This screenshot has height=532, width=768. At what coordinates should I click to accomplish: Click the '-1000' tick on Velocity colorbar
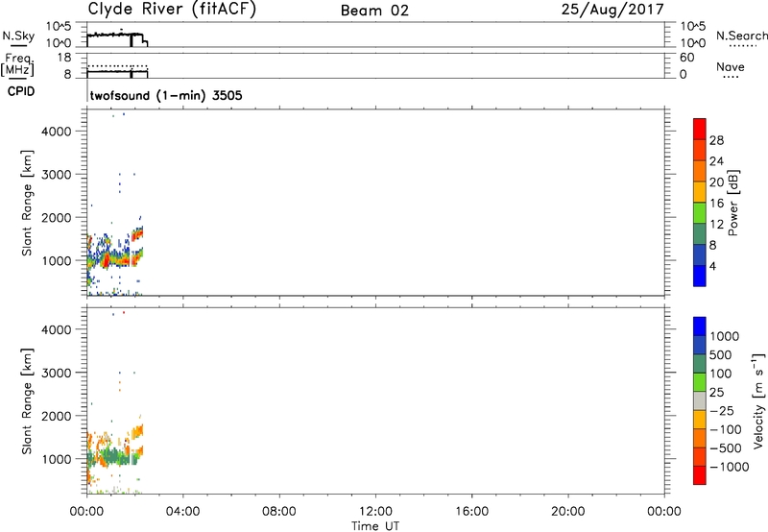click(x=729, y=467)
